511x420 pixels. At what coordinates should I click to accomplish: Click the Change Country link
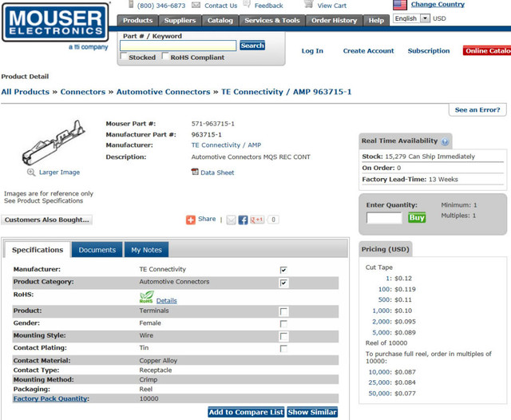point(438,4)
